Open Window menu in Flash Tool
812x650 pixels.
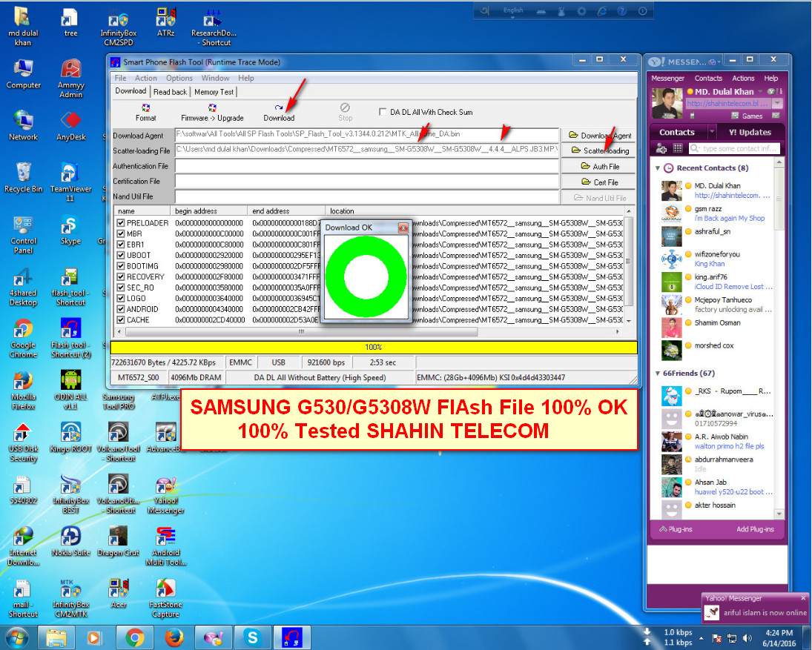click(215, 78)
